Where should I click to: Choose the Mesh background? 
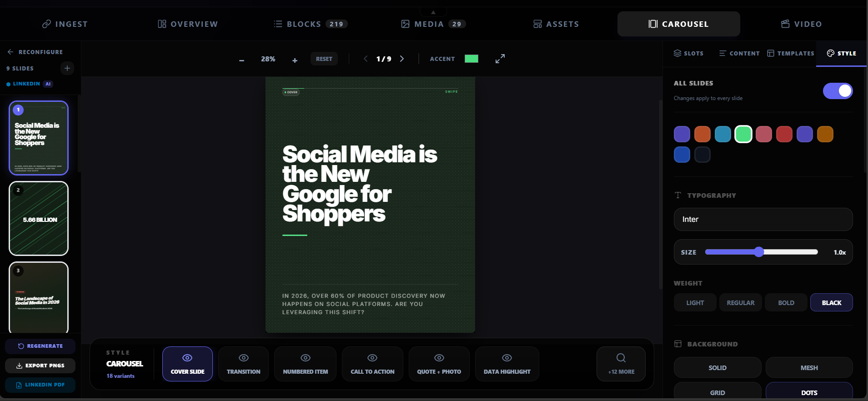(x=809, y=368)
